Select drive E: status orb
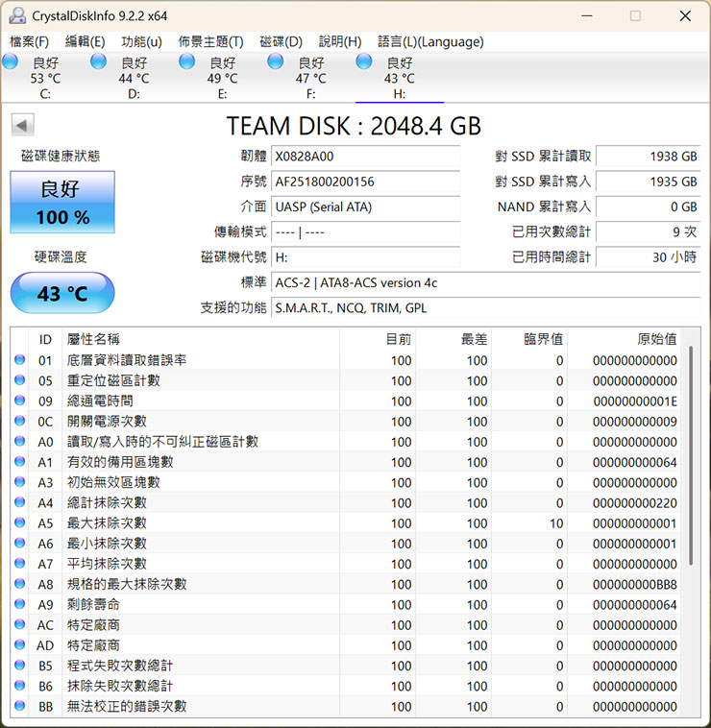The height and width of the screenshot is (728, 711). coord(187,62)
